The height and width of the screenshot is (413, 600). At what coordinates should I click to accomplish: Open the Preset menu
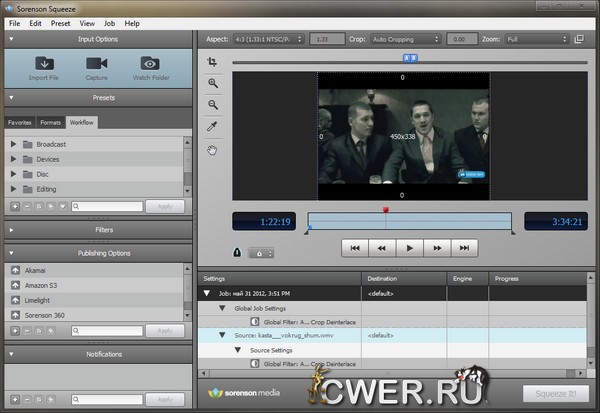click(59, 22)
